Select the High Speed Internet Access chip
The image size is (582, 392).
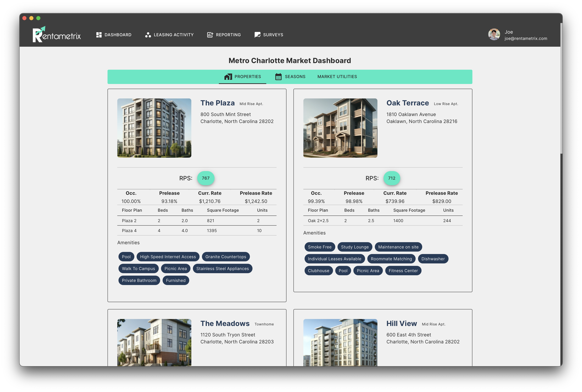coord(168,257)
